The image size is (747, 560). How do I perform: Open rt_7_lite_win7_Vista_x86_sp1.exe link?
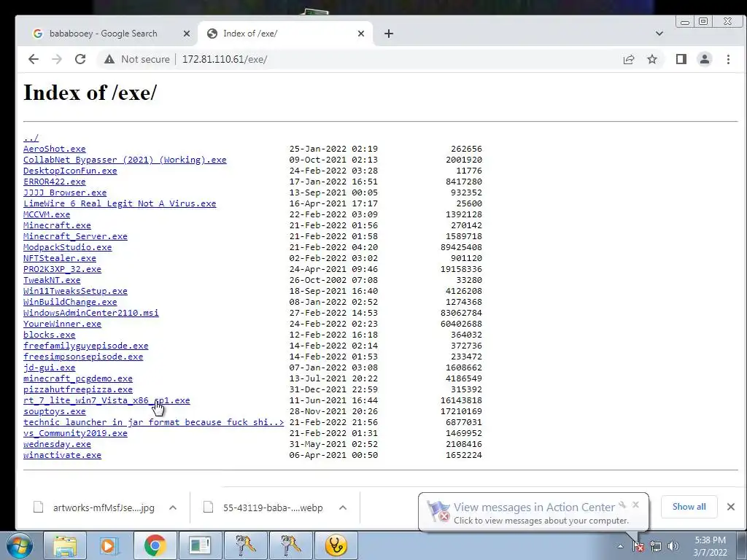pos(107,401)
